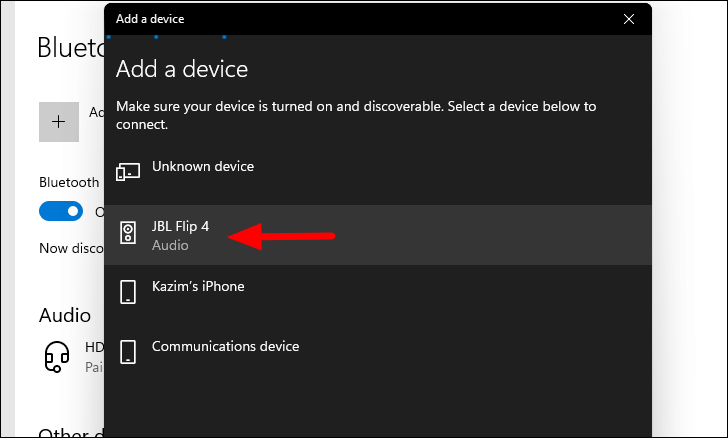
Task: Click the searching progress dots in dialog
Action: pos(166,37)
